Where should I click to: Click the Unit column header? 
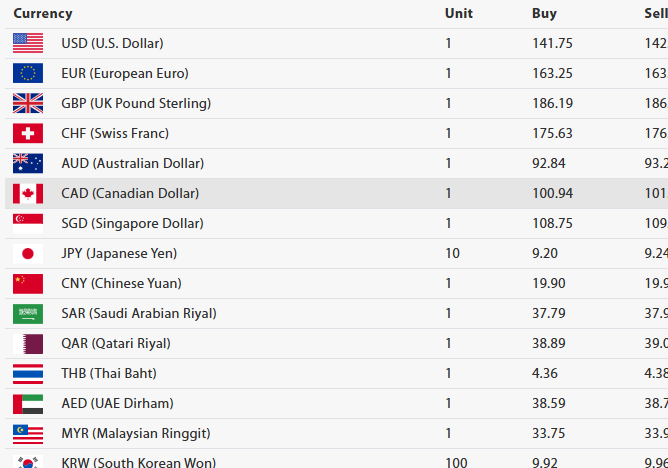tap(459, 14)
